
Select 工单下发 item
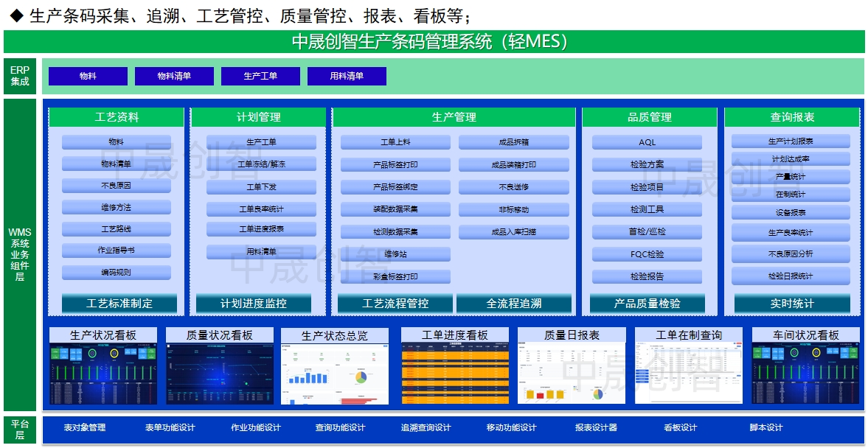261,187
